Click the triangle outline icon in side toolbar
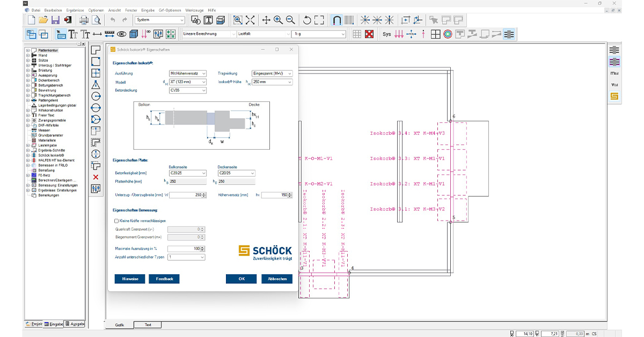The height and width of the screenshot is (337, 644). point(96,85)
